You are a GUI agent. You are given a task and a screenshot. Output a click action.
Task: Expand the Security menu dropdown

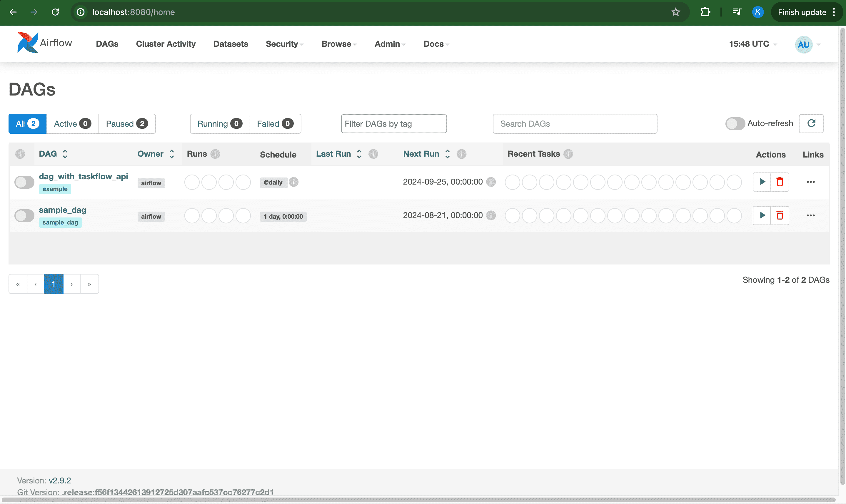click(285, 44)
